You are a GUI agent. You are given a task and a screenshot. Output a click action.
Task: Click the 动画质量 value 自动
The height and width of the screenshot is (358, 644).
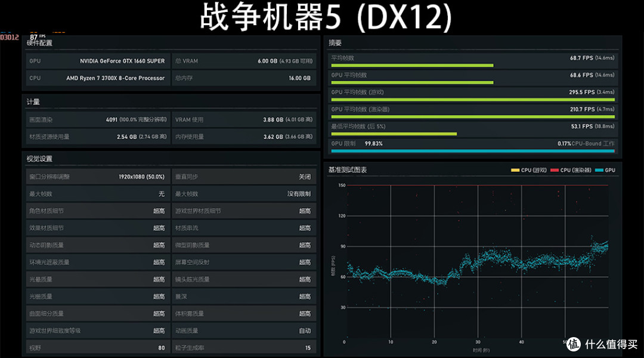click(x=305, y=331)
